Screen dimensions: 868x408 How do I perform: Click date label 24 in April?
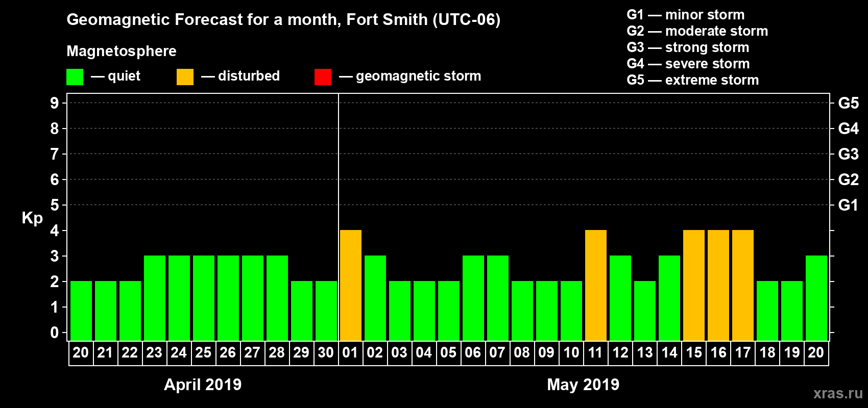pos(179,353)
